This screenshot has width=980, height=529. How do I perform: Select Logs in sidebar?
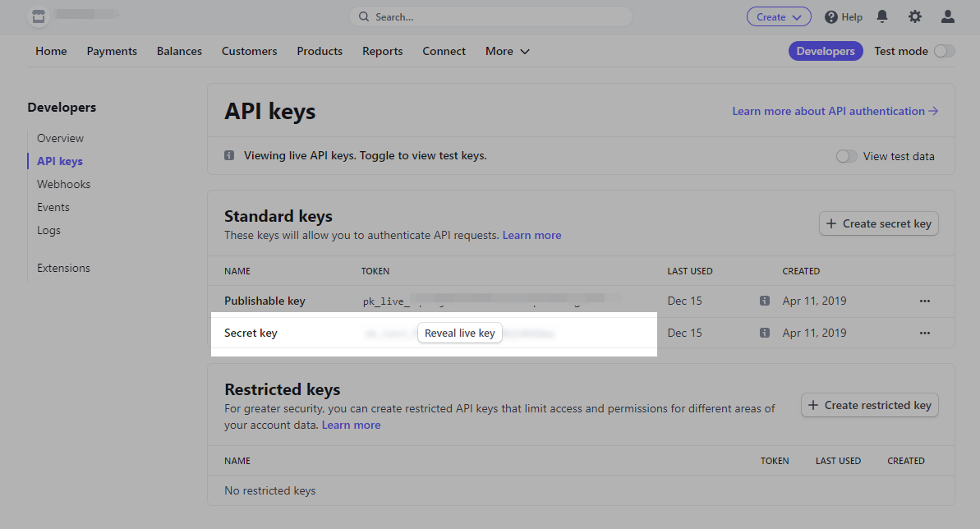[48, 231]
